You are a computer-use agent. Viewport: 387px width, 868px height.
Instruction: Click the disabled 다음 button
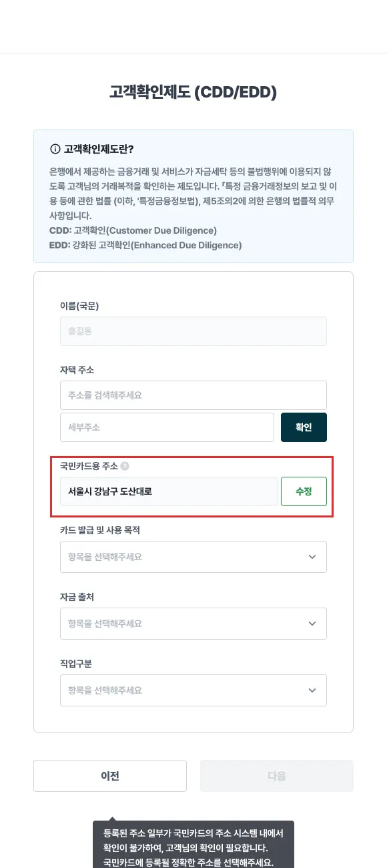(x=277, y=776)
